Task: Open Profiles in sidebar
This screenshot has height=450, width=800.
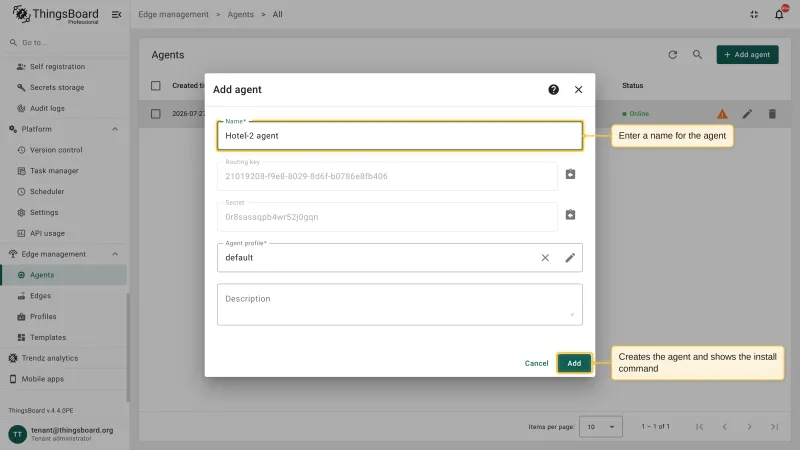Action: pos(43,316)
